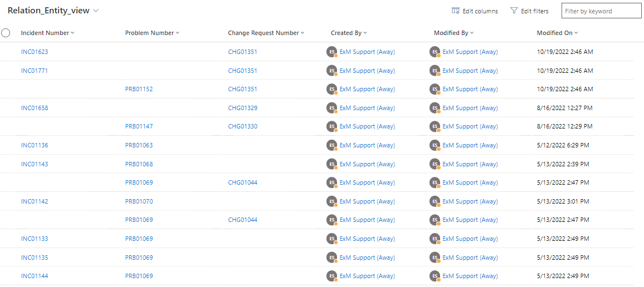Click the Modified By avatar in INC01144 row

435,276
